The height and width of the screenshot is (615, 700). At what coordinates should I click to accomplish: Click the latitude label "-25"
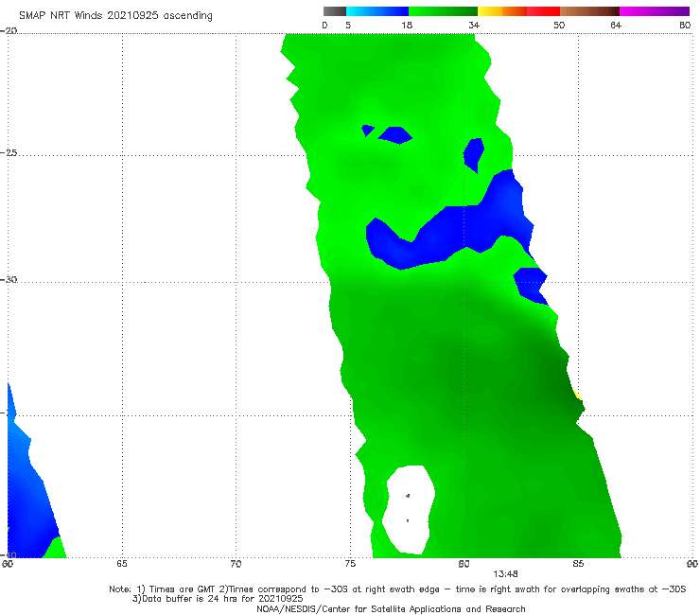point(9,153)
